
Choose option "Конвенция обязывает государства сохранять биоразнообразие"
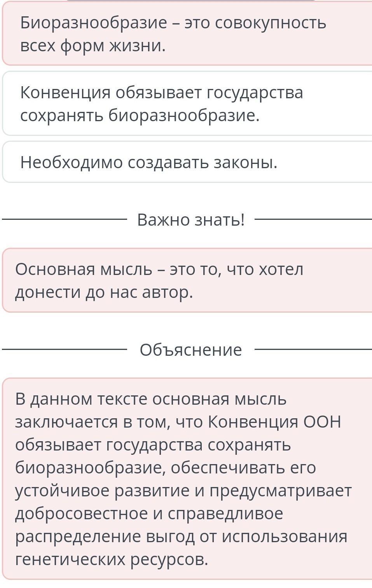point(187,103)
